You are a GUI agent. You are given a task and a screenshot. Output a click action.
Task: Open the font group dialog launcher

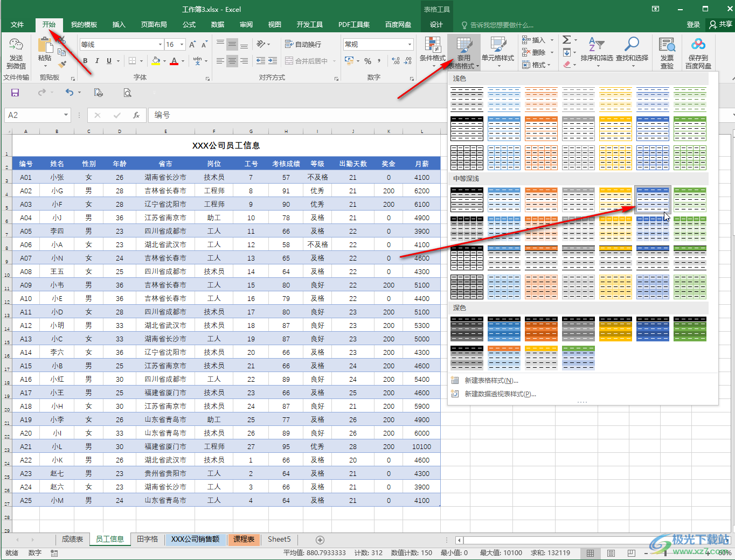(x=208, y=79)
